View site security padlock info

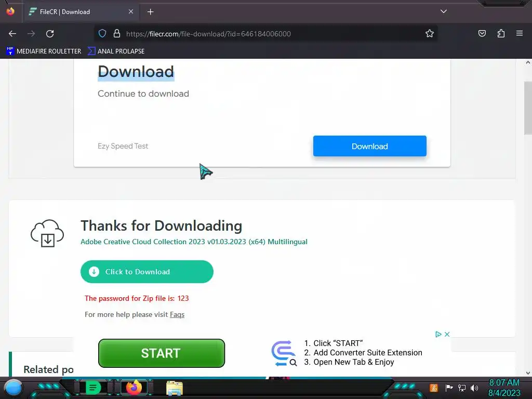(x=117, y=34)
